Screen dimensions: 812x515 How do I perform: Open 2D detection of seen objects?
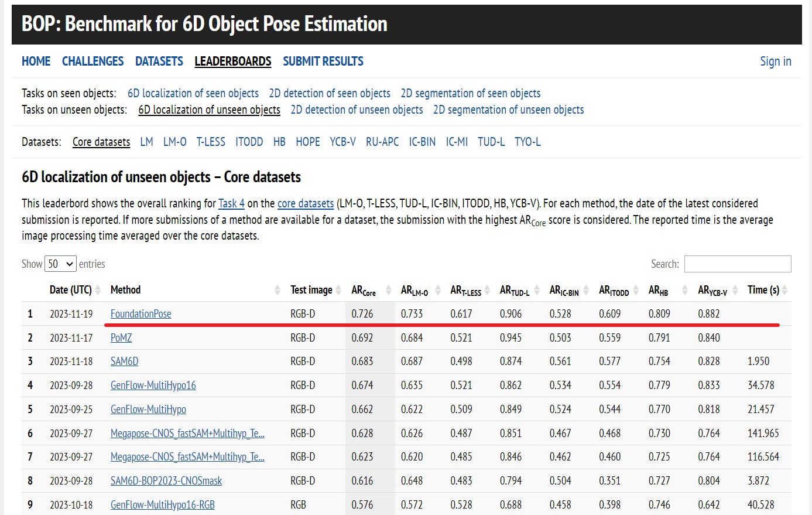[x=330, y=93]
